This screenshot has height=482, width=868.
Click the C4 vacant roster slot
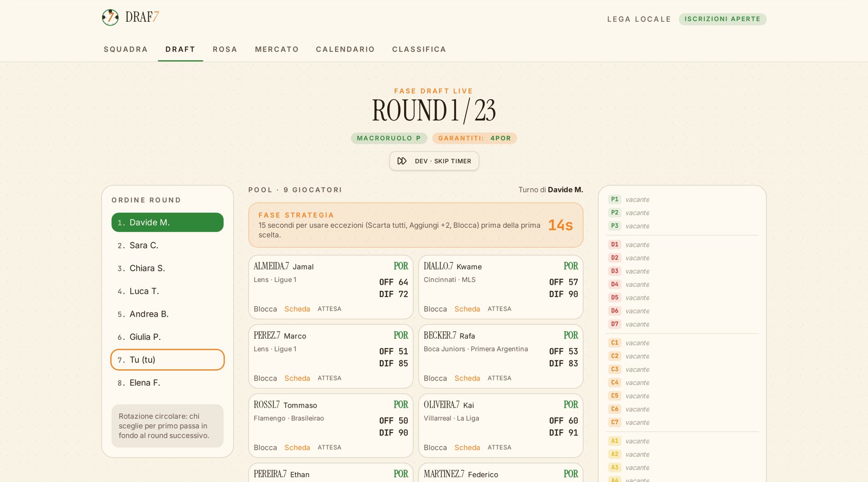click(x=682, y=383)
